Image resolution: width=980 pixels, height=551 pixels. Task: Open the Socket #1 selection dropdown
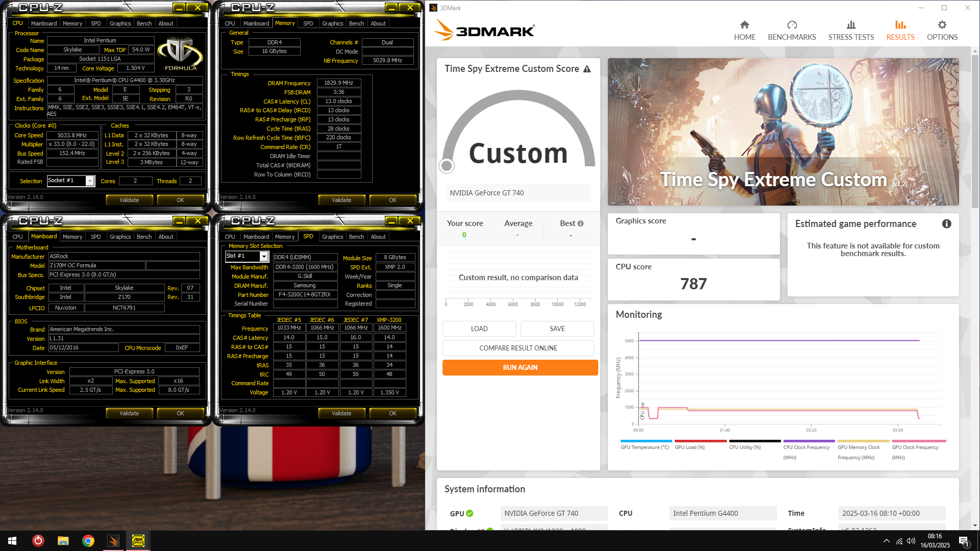pyautogui.click(x=90, y=181)
